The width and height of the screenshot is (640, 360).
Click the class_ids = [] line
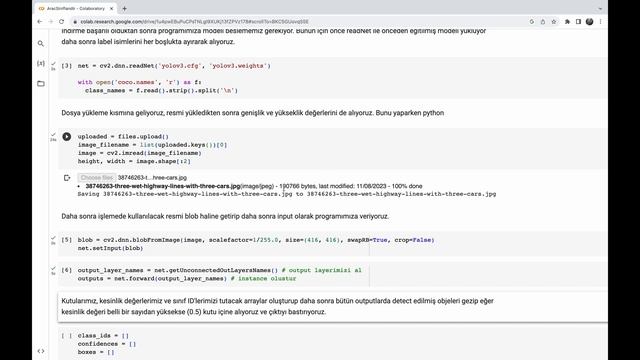[x=103, y=336]
